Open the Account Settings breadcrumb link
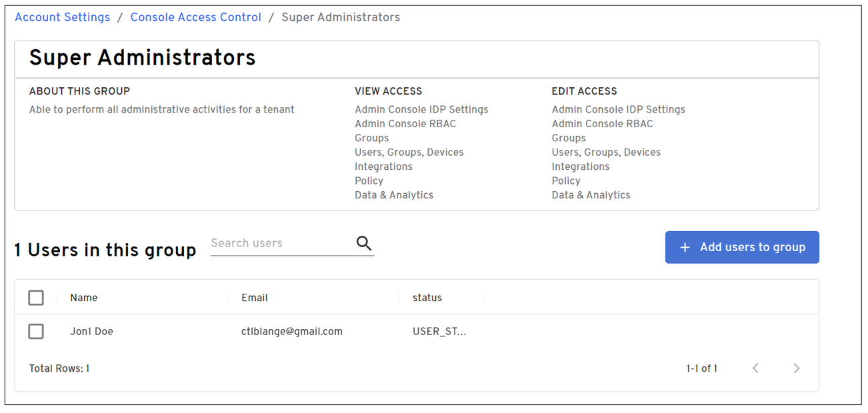The width and height of the screenshot is (868, 413). (x=63, y=17)
